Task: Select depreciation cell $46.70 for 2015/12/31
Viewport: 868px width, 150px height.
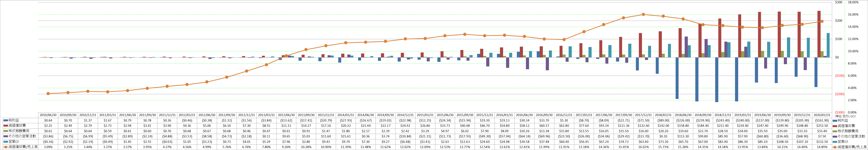Action: coord(485,126)
